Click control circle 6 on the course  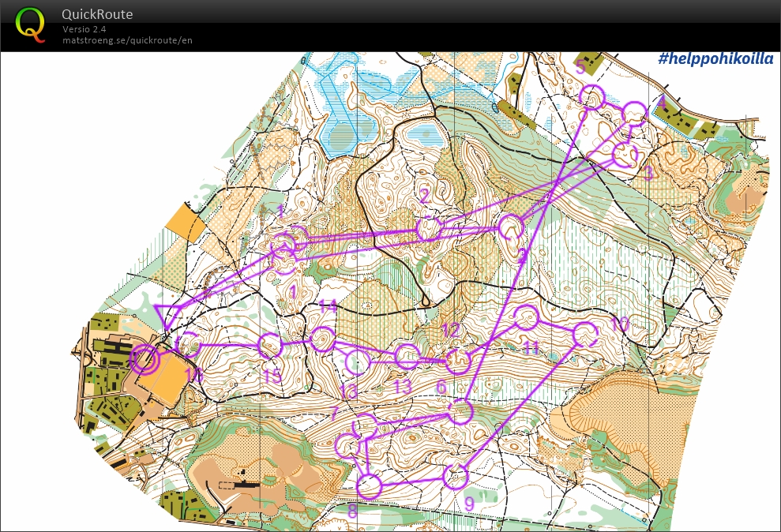[x=460, y=411]
